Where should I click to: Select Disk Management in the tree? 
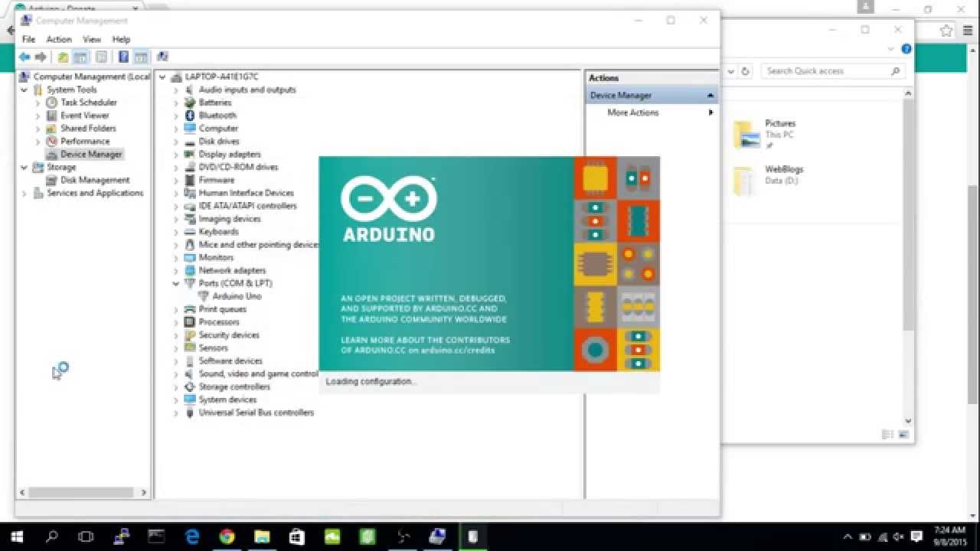pyautogui.click(x=95, y=180)
